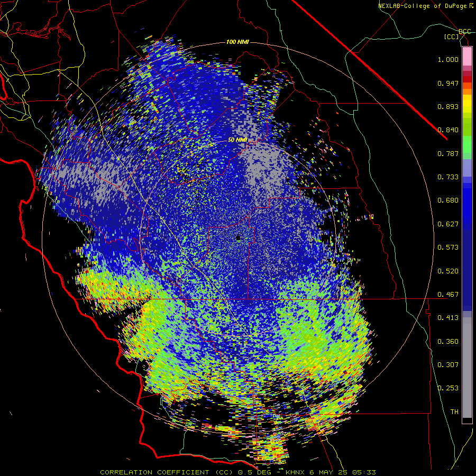The image size is (476, 476).
Task: Click the CORRELATION COEFFICIENT caption text
Action: (x=154, y=472)
